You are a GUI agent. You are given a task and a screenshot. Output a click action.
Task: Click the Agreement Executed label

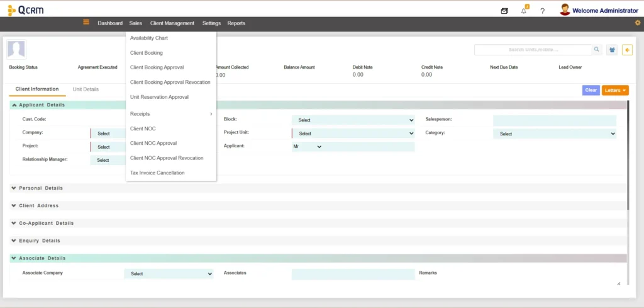97,67
